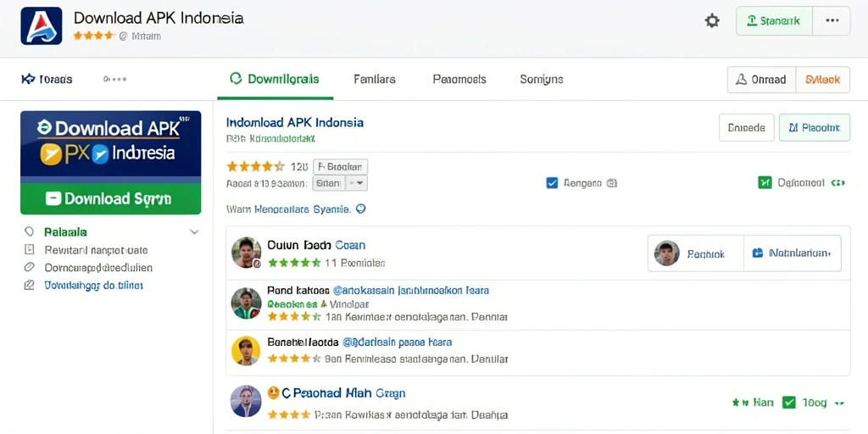Click the green Plaooink button
Screen dimensions: 868x434
click(x=815, y=128)
